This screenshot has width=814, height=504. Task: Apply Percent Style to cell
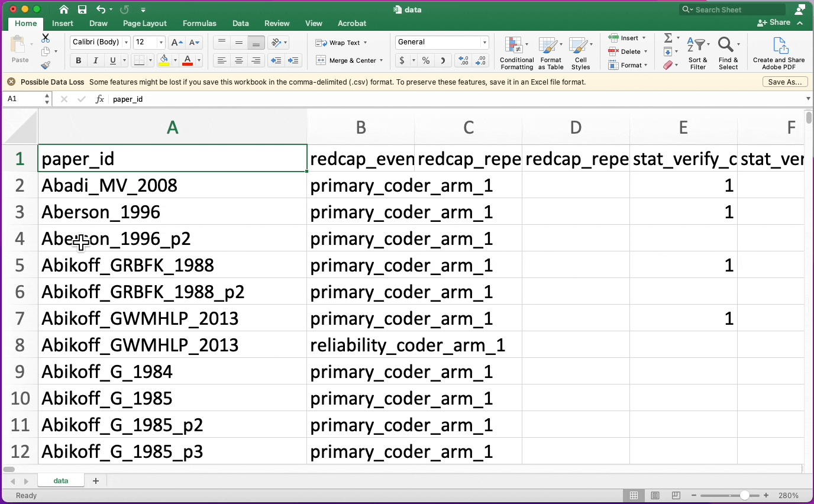click(426, 60)
